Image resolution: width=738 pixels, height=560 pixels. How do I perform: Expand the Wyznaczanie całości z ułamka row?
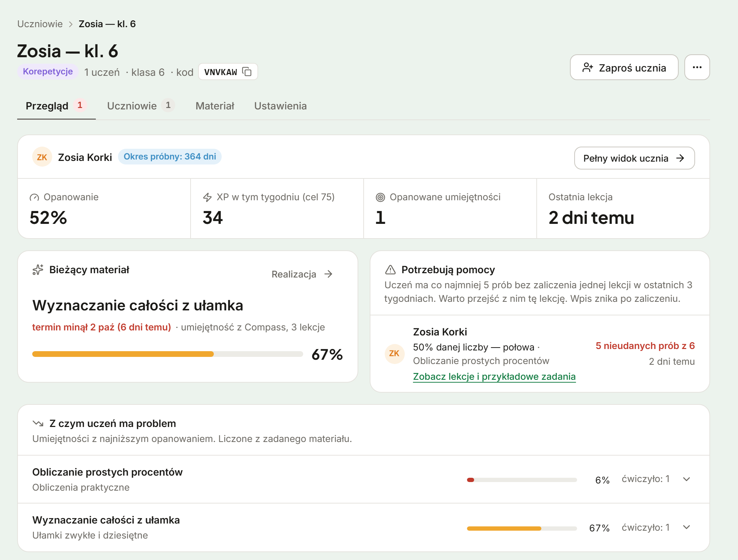click(686, 527)
